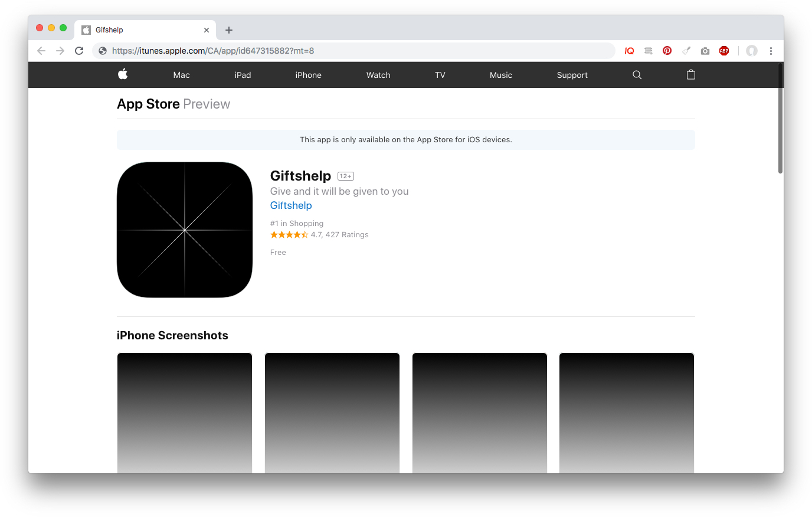Open the Chrome three-dot menu

771,51
